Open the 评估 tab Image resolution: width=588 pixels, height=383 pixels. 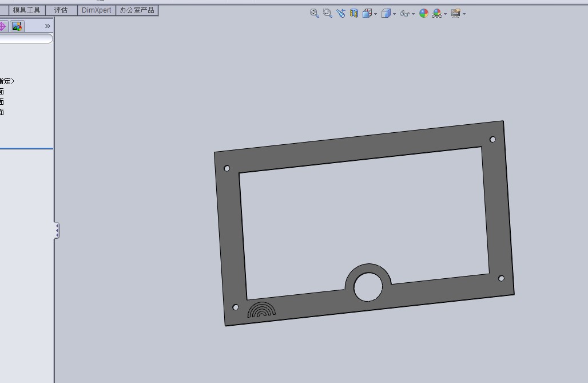click(61, 10)
